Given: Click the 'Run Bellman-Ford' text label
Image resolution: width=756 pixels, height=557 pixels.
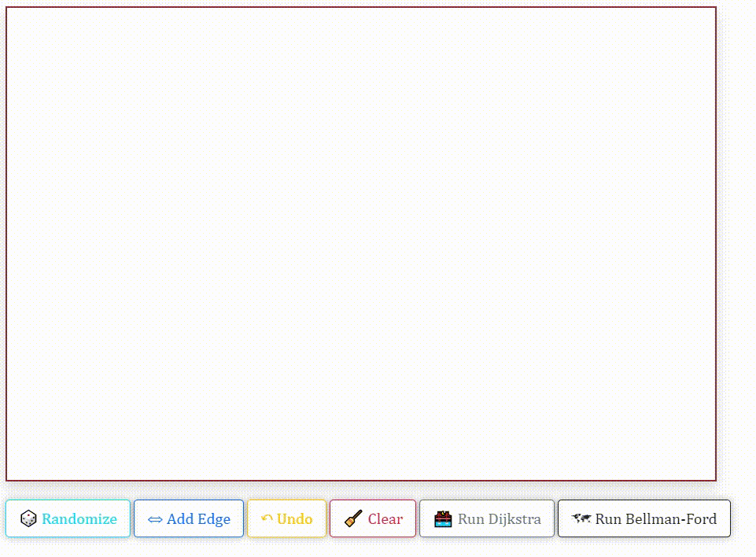Looking at the screenshot, I should click(656, 519).
